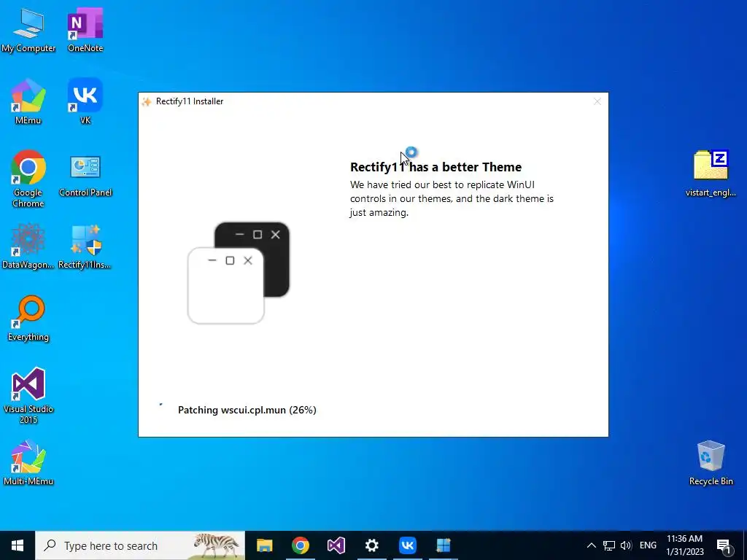The height and width of the screenshot is (560, 747).
Task: Click the 'Patching wscui.cpl.mun (26%)' status text
Action: point(247,410)
